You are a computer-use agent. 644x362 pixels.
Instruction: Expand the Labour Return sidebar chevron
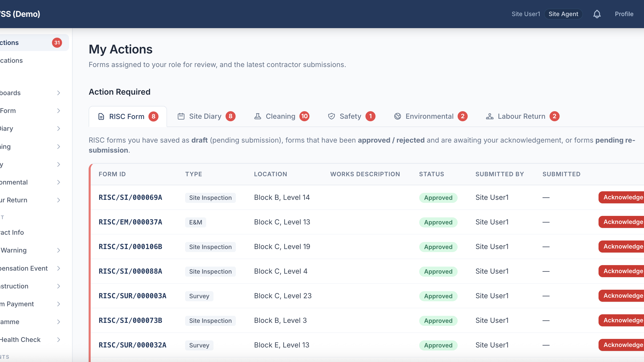coord(59,200)
